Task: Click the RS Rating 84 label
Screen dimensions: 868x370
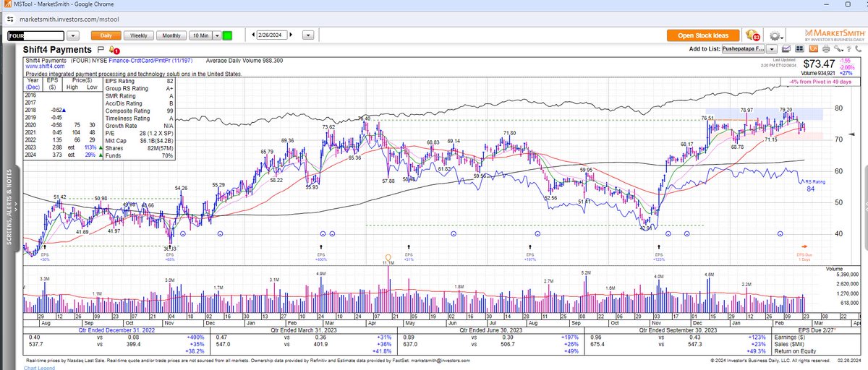Action: 814,184
